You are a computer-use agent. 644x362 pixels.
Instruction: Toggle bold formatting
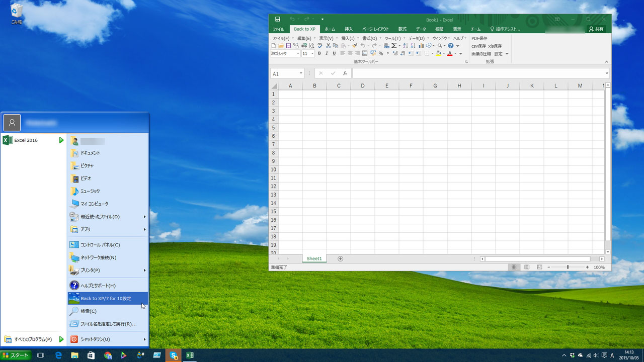pos(319,53)
